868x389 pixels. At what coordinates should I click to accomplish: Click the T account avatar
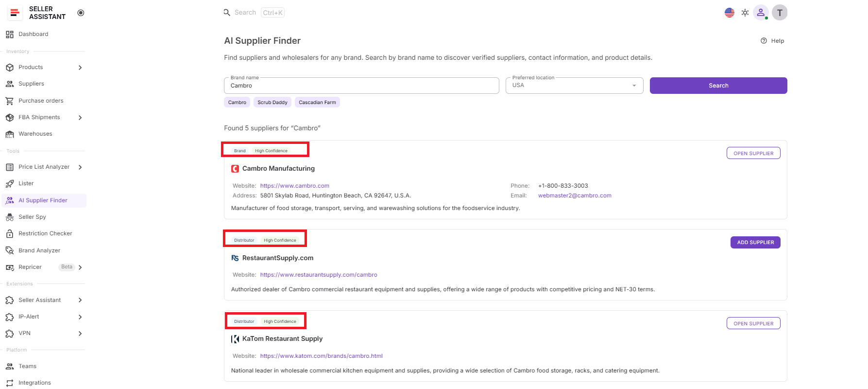pyautogui.click(x=780, y=13)
